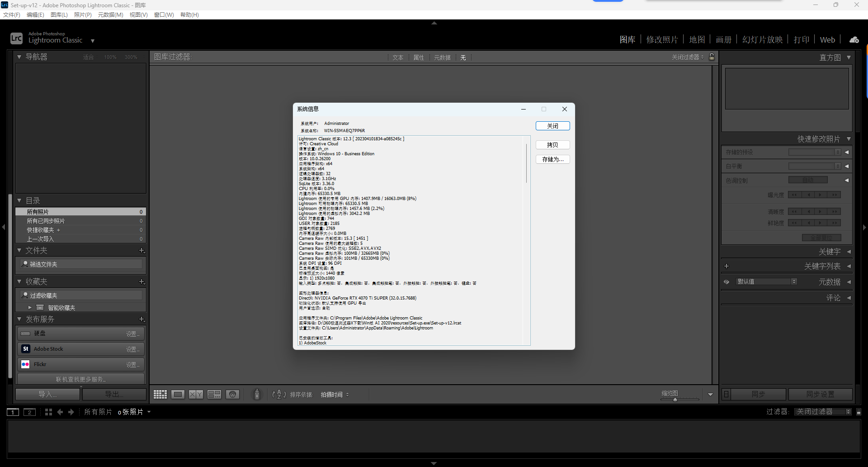Image resolution: width=868 pixels, height=467 pixels.
Task: Click the second monitor display icon
Action: click(29, 412)
